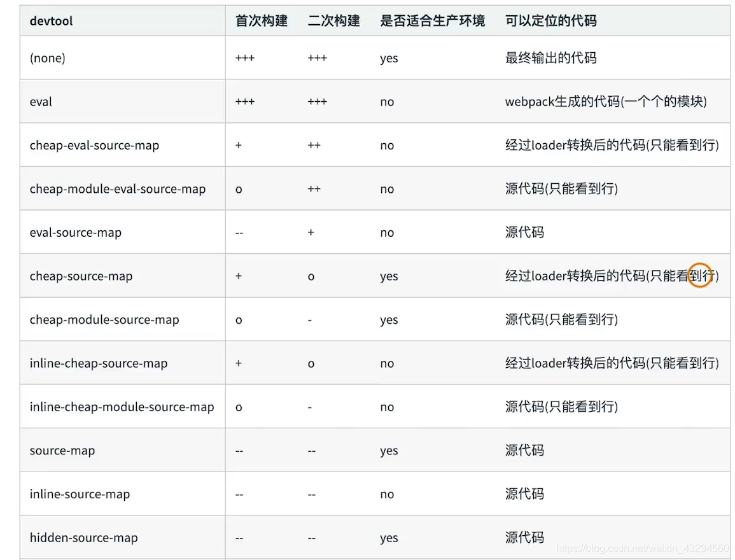Click "webpack生成的代码(一个个的模块)" text
Screen dimensions: 735x560
click(x=606, y=102)
